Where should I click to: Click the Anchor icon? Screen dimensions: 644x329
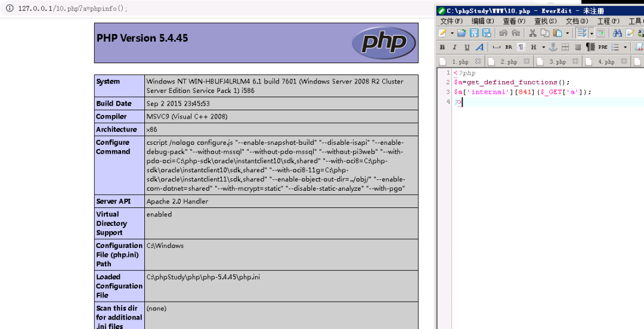coord(553,47)
